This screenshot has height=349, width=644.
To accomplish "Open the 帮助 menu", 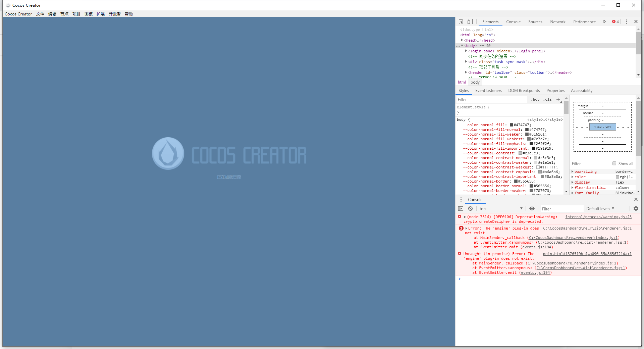I will 129,14.
